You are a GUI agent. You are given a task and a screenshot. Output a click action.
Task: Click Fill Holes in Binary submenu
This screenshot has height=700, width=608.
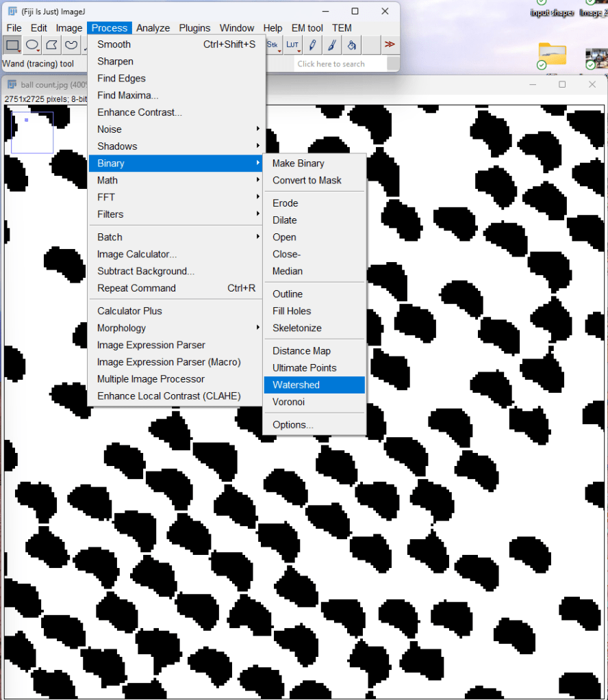click(292, 311)
